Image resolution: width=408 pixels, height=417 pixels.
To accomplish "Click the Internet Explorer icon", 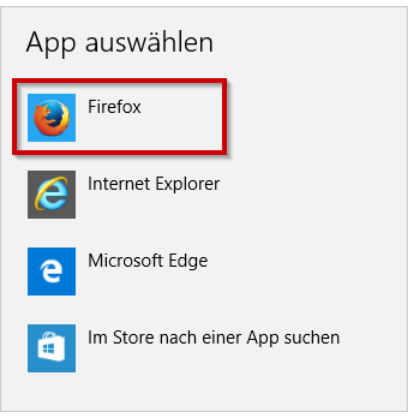I will [x=52, y=195].
